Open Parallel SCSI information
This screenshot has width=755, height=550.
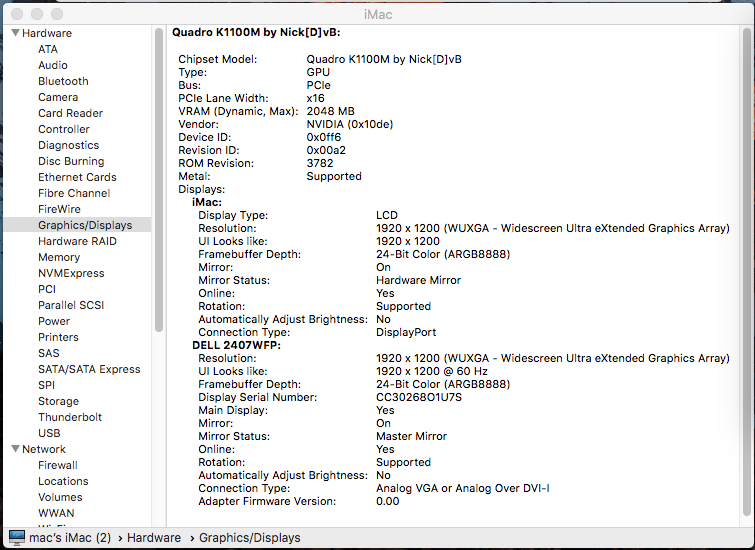point(71,305)
